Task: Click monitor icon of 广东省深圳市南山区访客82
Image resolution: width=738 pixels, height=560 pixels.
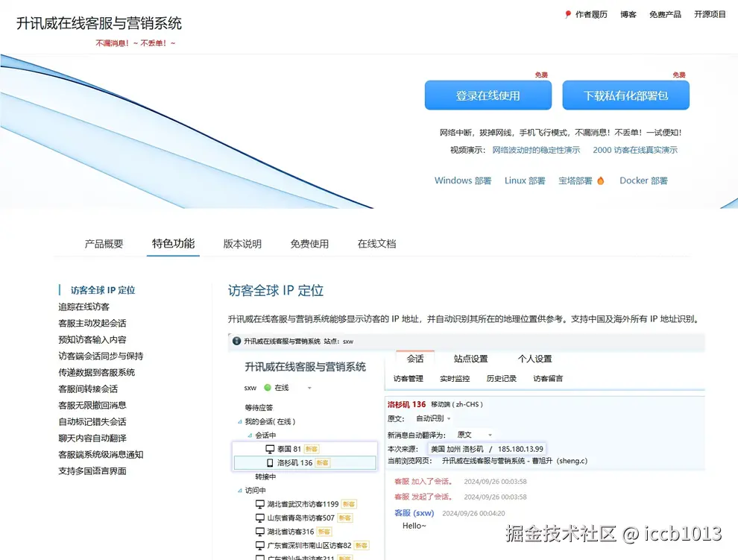Action: pos(260,545)
